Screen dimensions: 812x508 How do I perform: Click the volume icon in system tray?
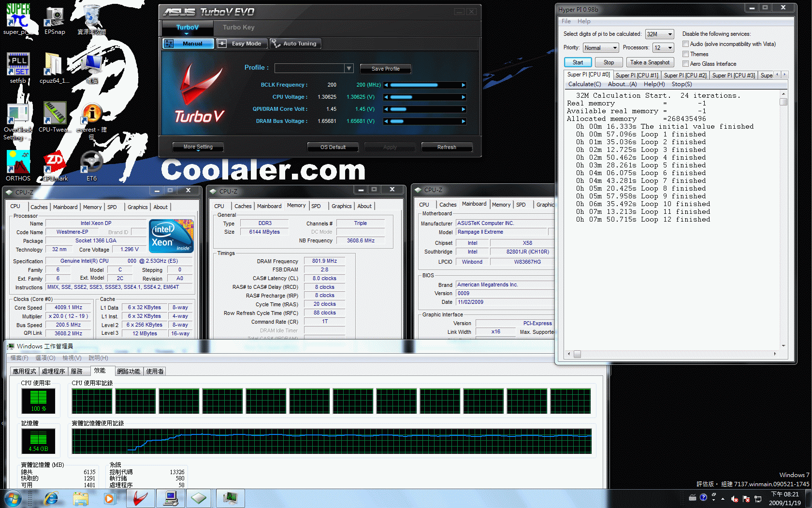(x=734, y=499)
